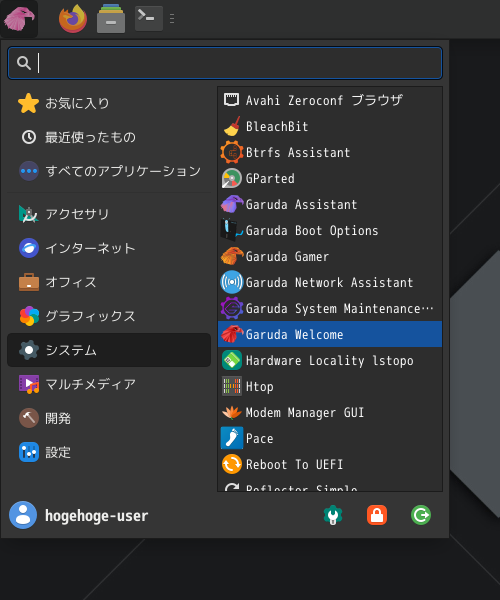The image size is (500, 600).
Task: Launch BleachBit cleaner
Action: coord(330,126)
